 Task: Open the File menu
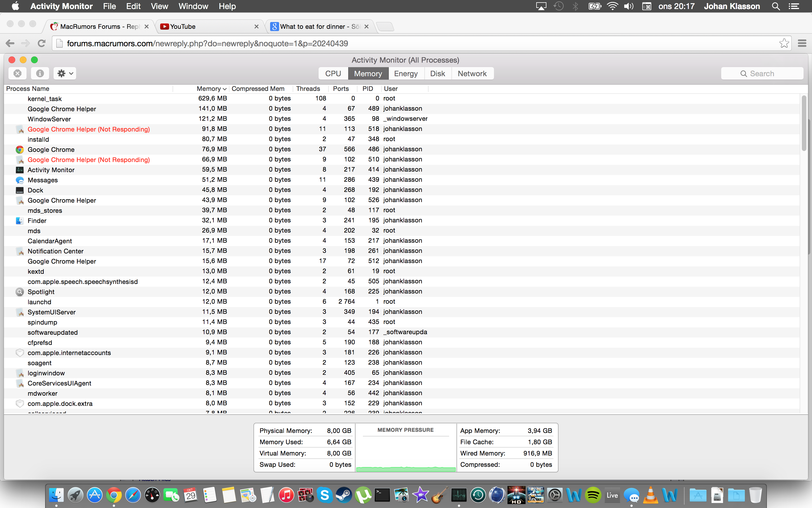pyautogui.click(x=109, y=6)
